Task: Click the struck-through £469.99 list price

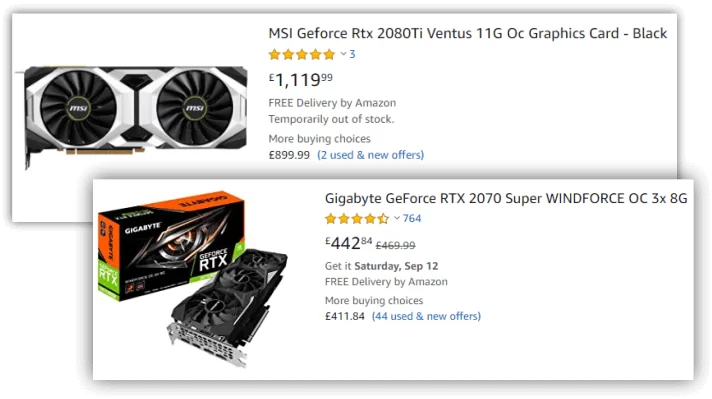Action: point(396,246)
